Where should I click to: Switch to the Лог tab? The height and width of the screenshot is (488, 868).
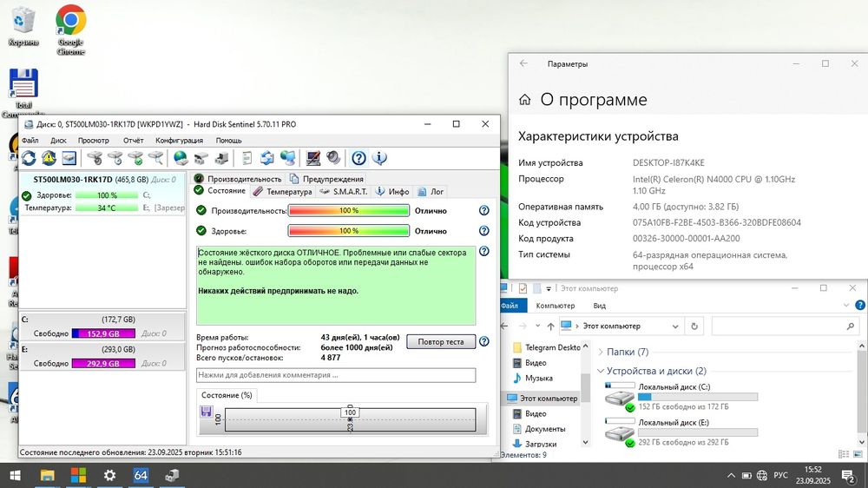coord(431,192)
